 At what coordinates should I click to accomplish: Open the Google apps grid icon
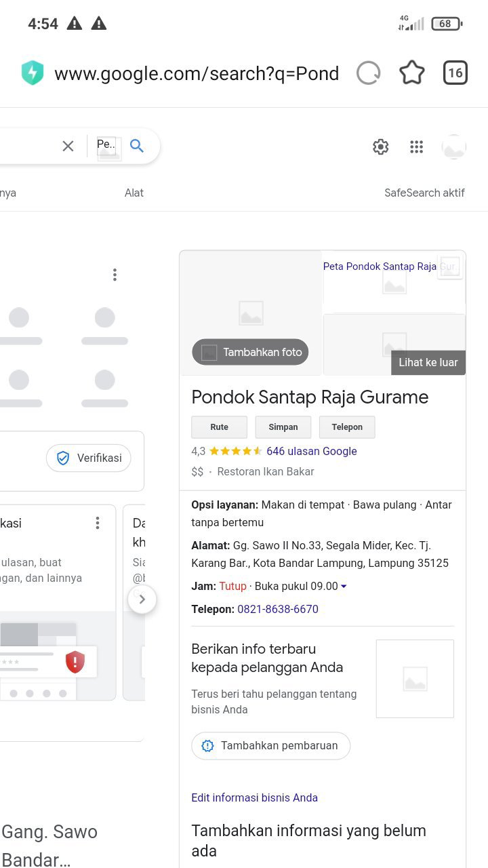pyautogui.click(x=417, y=146)
